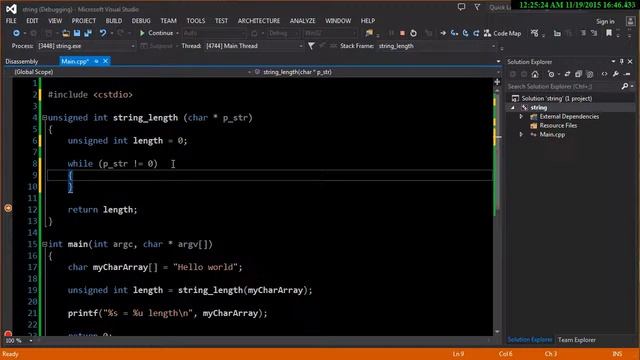Click the feedback speech bubble icon
The image size is (640, 360).
[461, 7]
